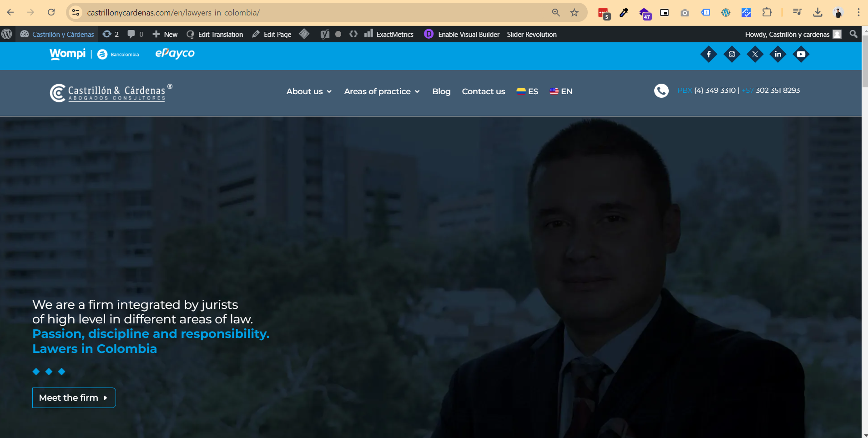Viewport: 868px width, 438px height.
Task: Open the Instagram social icon
Action: (732, 54)
